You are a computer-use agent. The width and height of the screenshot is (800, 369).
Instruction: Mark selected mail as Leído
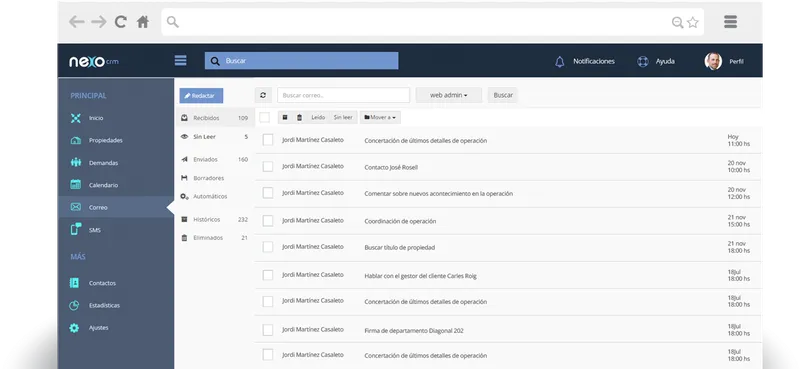pos(318,117)
